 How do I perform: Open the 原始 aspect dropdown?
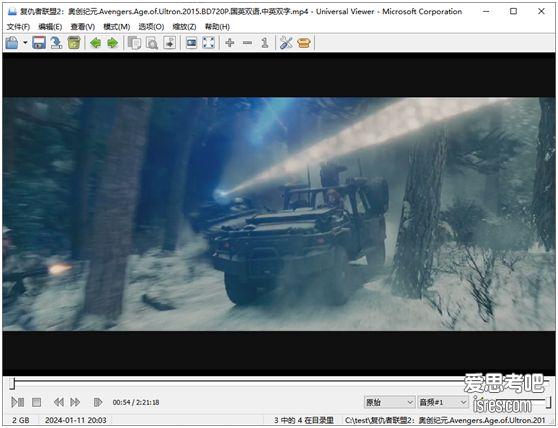click(x=389, y=402)
